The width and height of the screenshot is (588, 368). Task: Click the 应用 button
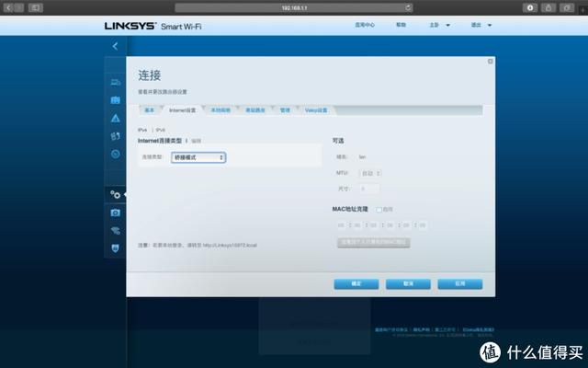(x=459, y=284)
